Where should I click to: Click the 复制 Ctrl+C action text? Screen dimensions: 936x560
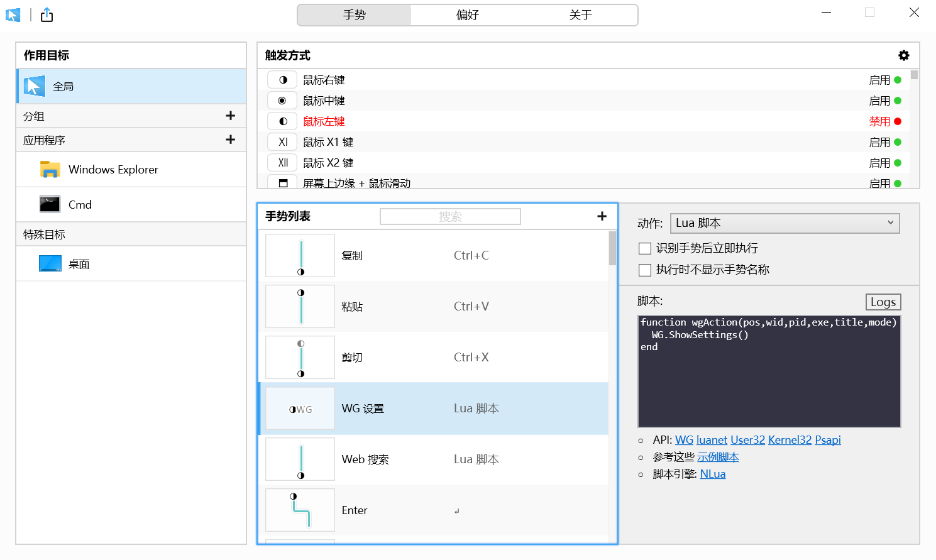[x=471, y=256]
